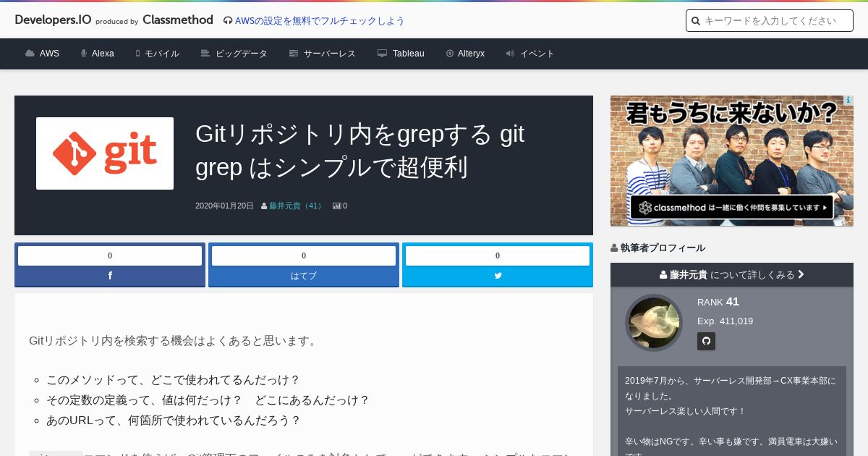Share the article on Facebook
Viewport: 868px width, 456px height.
[x=110, y=276]
